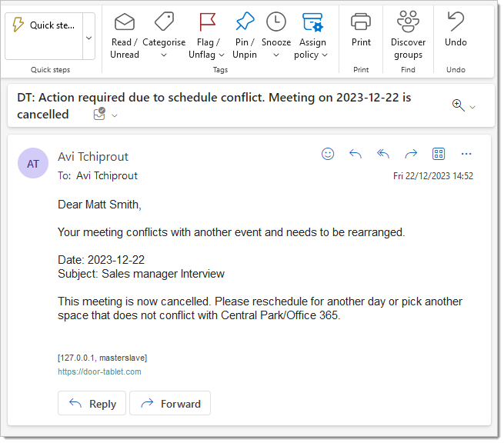Click the Forward button below the message

click(x=169, y=403)
